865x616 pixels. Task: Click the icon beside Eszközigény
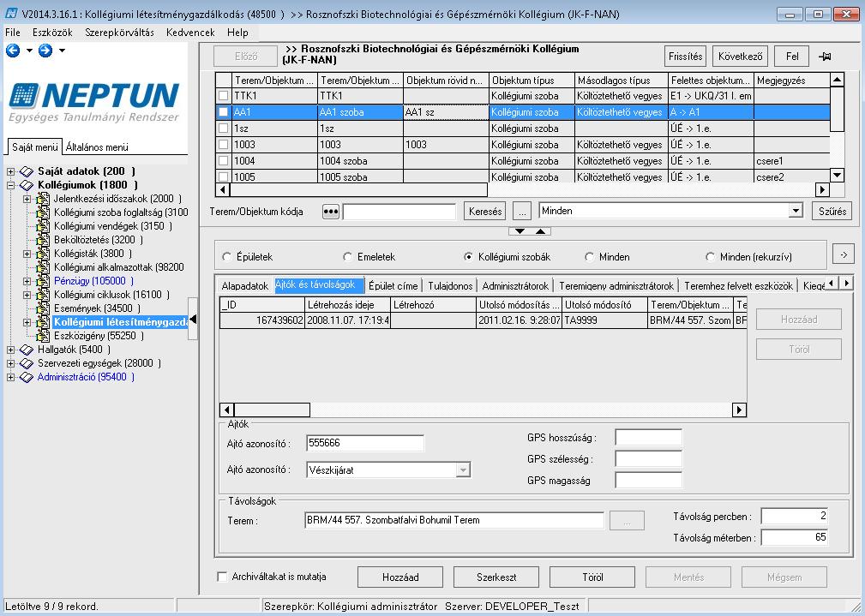click(x=43, y=336)
